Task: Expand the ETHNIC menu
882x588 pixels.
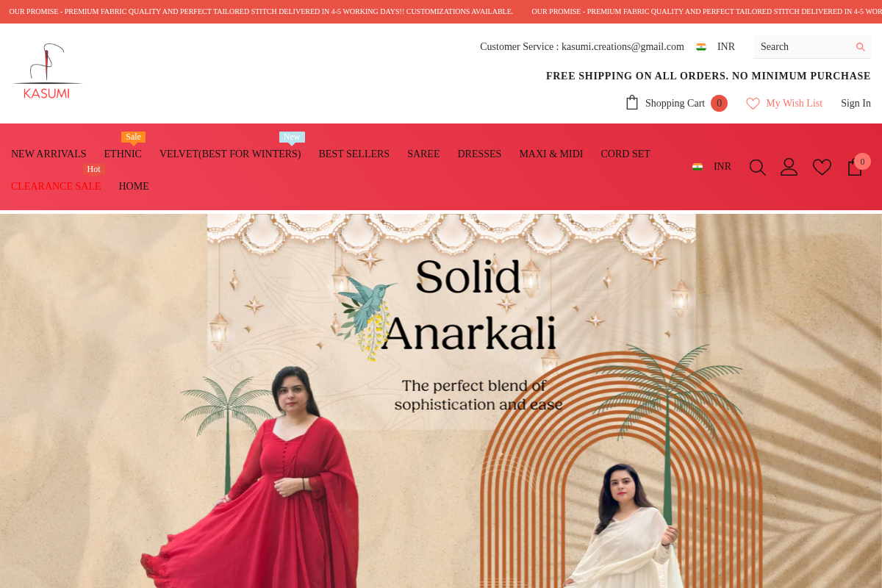Action: pos(123,154)
